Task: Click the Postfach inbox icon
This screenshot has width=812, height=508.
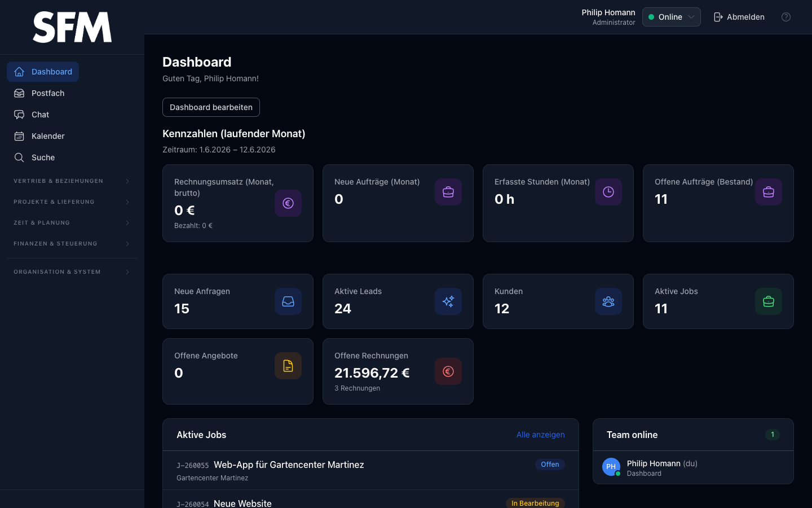Action: tap(19, 93)
